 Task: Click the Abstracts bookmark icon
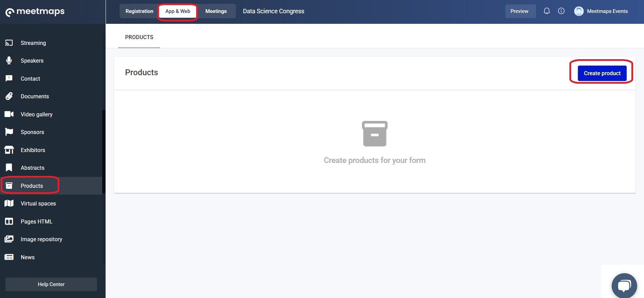[9, 168]
